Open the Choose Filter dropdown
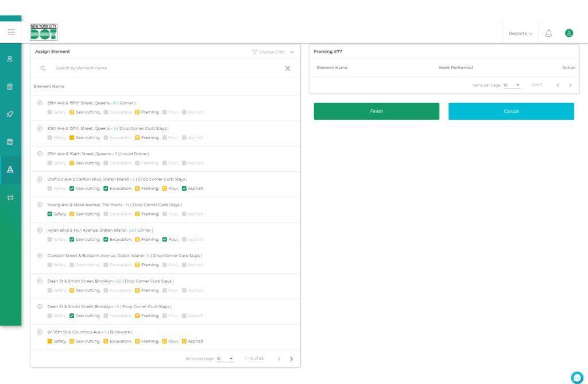Image resolution: width=588 pixels, height=384 pixels. pyautogui.click(x=273, y=52)
